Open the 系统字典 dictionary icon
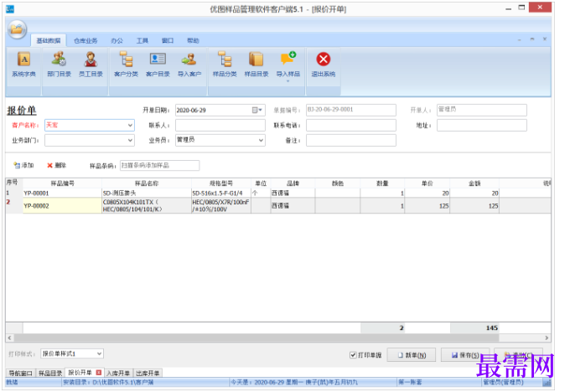 click(x=23, y=64)
